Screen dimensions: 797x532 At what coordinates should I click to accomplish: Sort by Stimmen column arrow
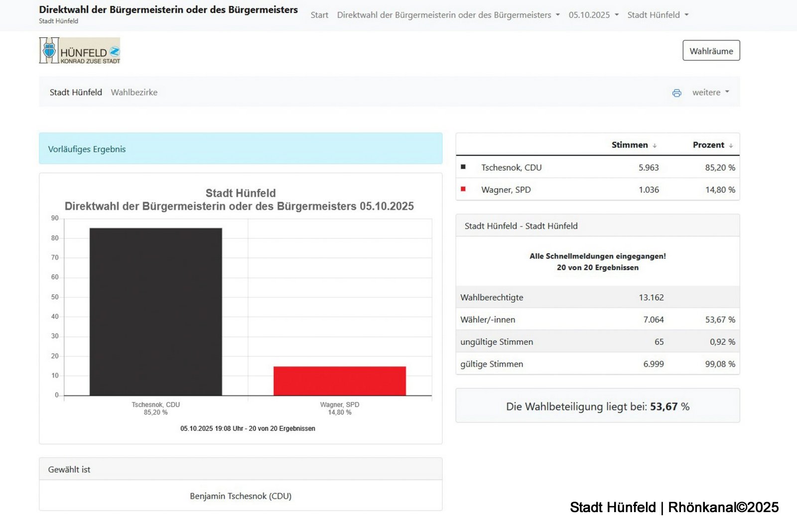coord(655,145)
